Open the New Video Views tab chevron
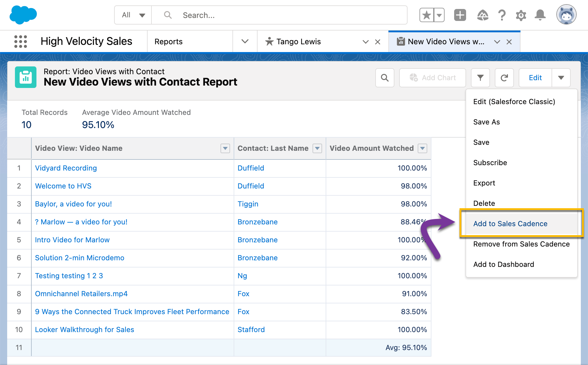Screen dimensions: 588x365 497,42
